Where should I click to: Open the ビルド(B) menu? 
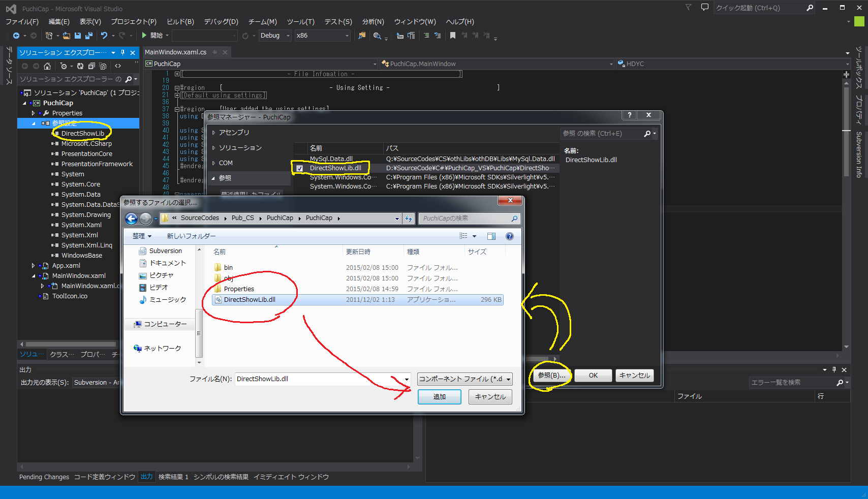pyautogui.click(x=180, y=22)
